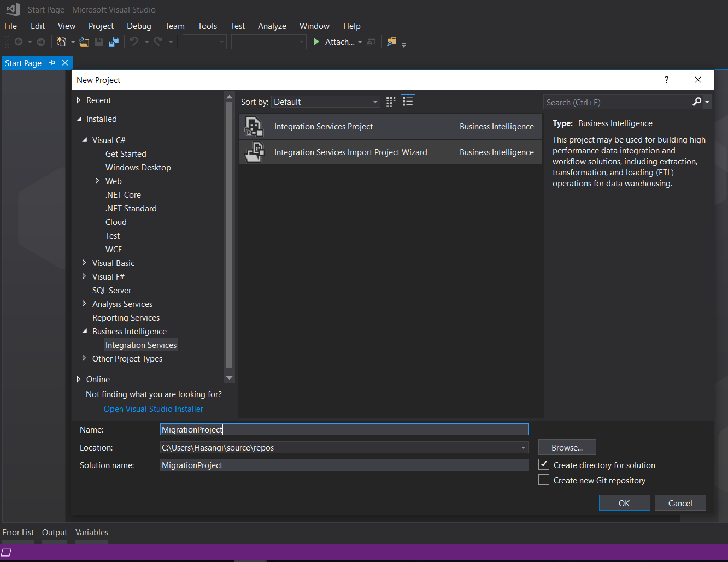Open the New Project dropdown arrow in toolbar

click(x=73, y=42)
